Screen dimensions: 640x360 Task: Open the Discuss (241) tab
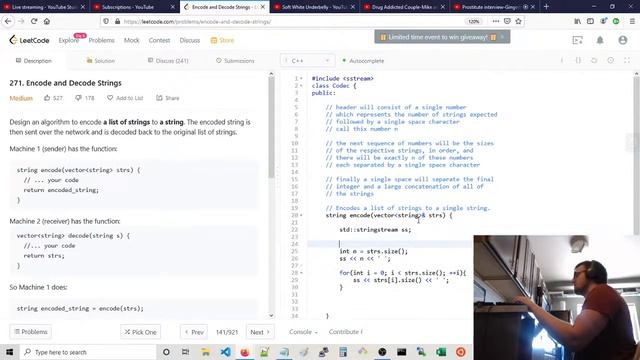tap(168, 60)
